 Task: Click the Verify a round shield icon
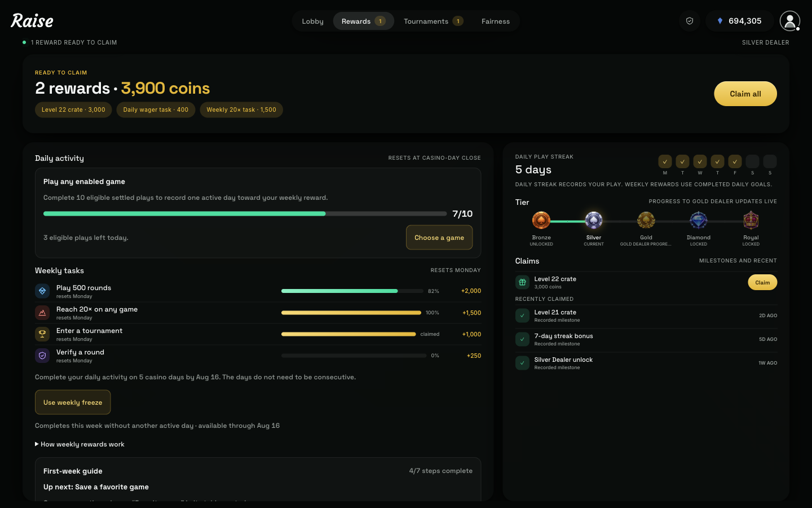[x=42, y=355]
